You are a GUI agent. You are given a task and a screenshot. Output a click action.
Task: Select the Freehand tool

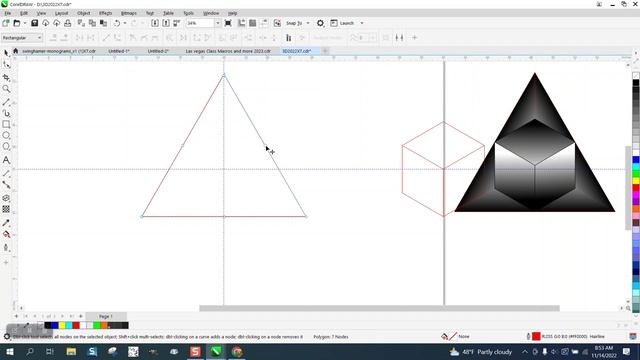point(6,102)
